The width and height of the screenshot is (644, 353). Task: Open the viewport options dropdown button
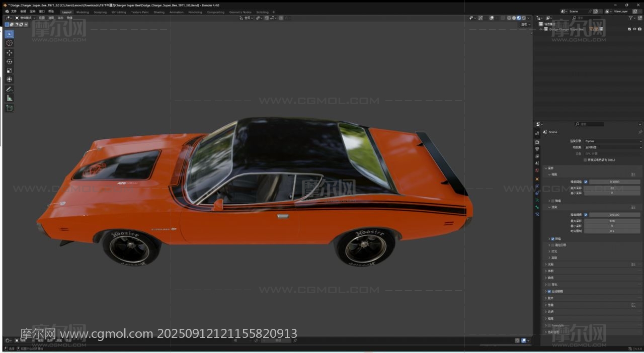[x=525, y=24]
